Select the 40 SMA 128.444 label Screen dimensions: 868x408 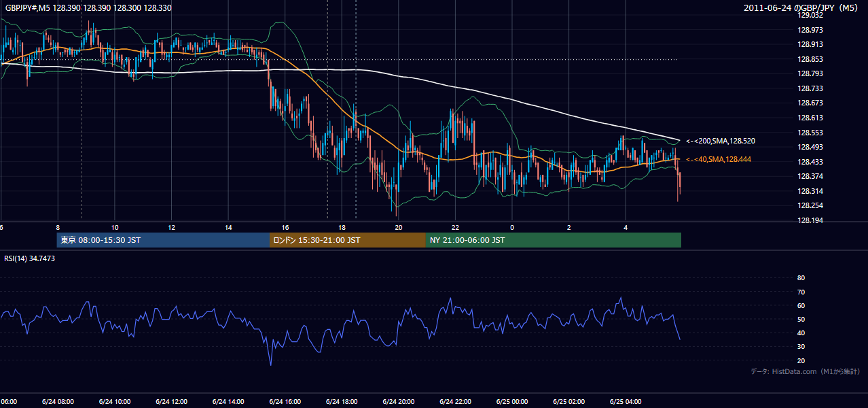coord(719,159)
